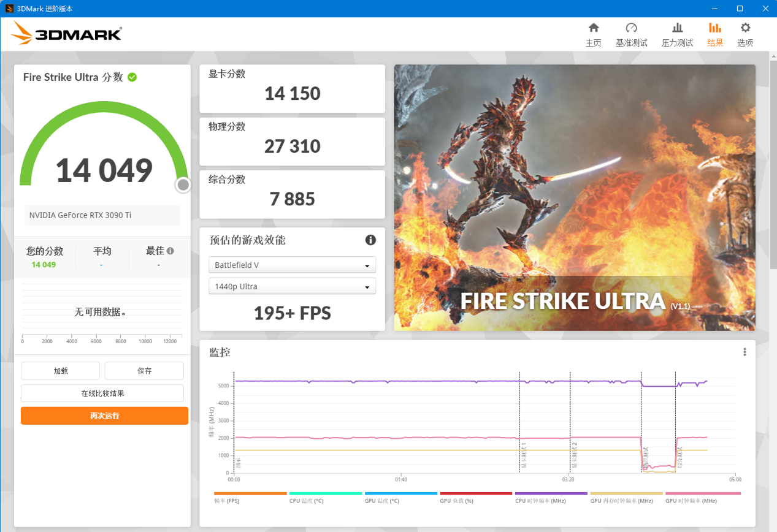The height and width of the screenshot is (532, 777).
Task: Click the 保存 save button
Action: pos(144,371)
